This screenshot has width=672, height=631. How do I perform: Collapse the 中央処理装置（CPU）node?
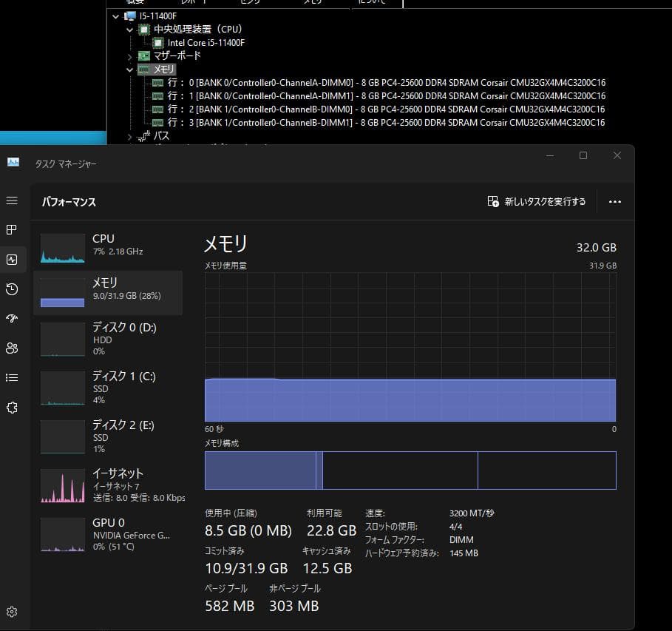128,29
